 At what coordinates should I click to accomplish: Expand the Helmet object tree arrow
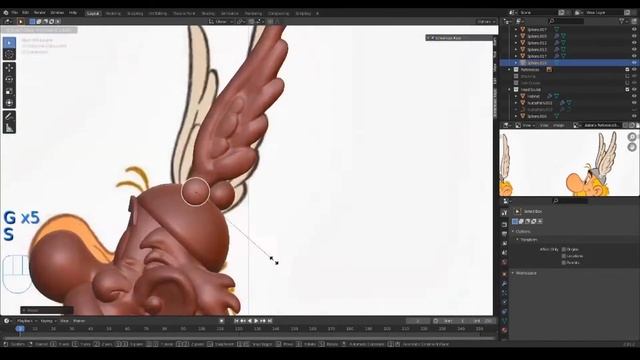click(x=516, y=96)
